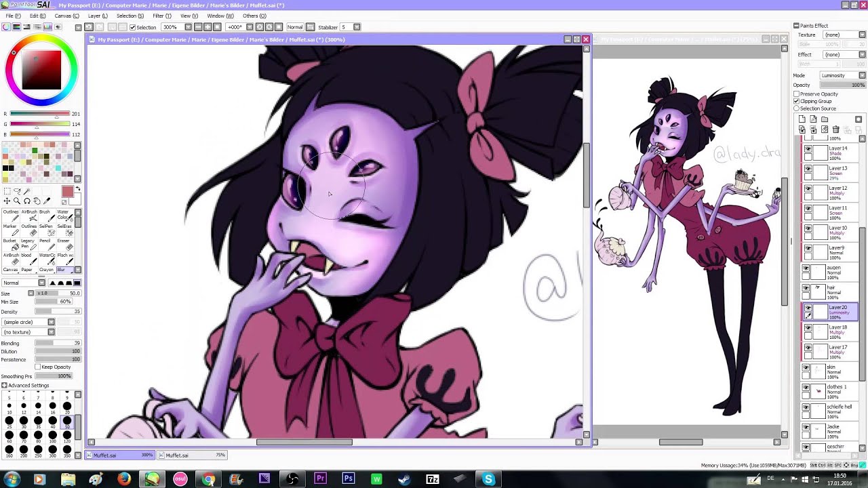Hide the hair layer
Screen dimensions: 868x488
click(x=806, y=288)
